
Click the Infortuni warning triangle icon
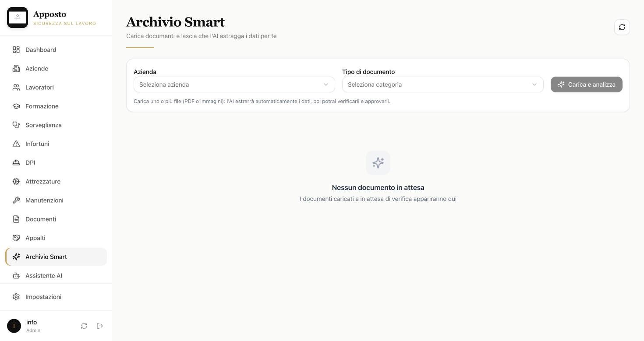[16, 144]
